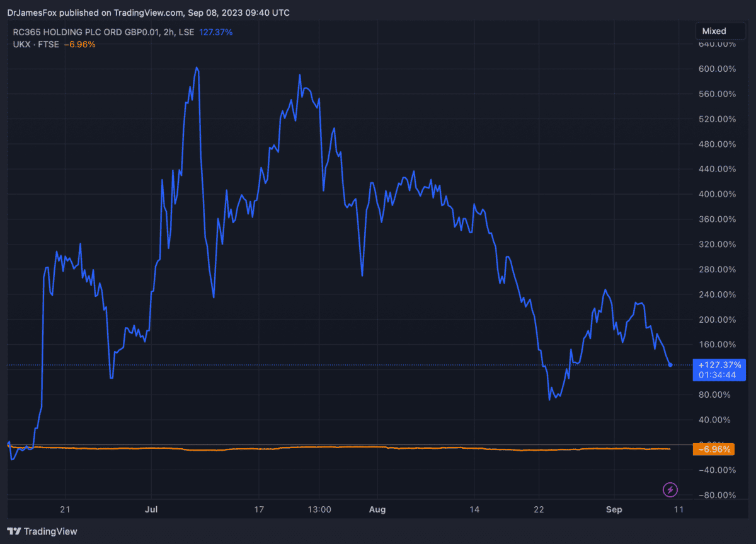Select the Jul label on time axis
The height and width of the screenshot is (544, 756).
151,509
